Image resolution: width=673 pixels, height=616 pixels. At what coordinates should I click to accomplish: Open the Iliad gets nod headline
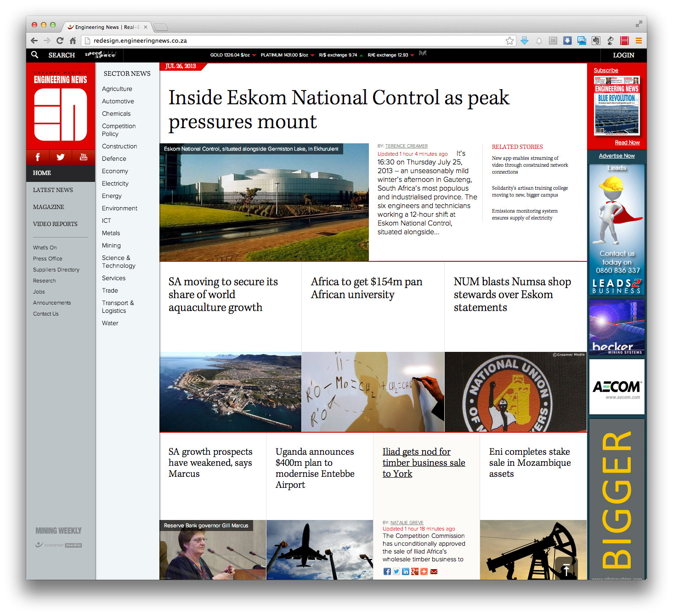coord(424,463)
